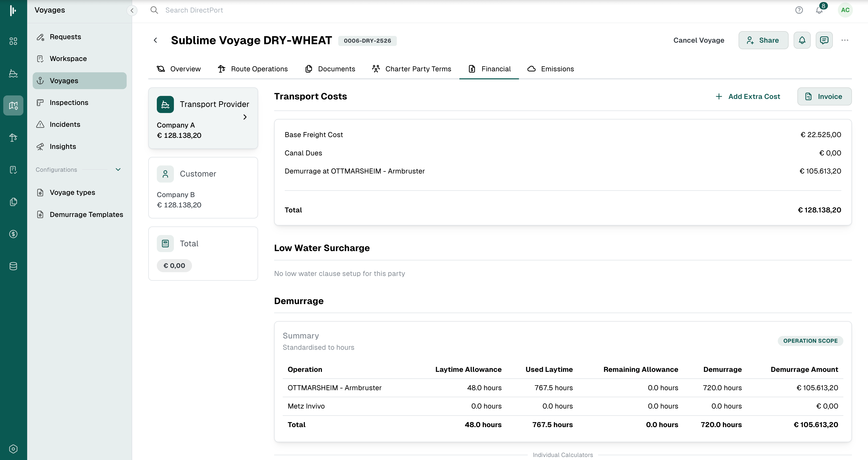
Task: Open the three-dots more options menu
Action: point(844,40)
